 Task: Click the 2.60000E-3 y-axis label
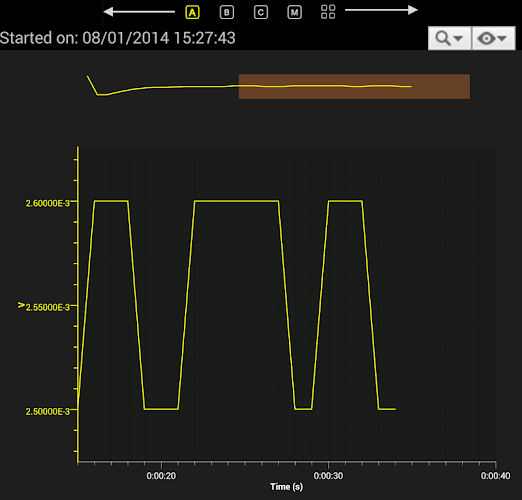[48, 203]
